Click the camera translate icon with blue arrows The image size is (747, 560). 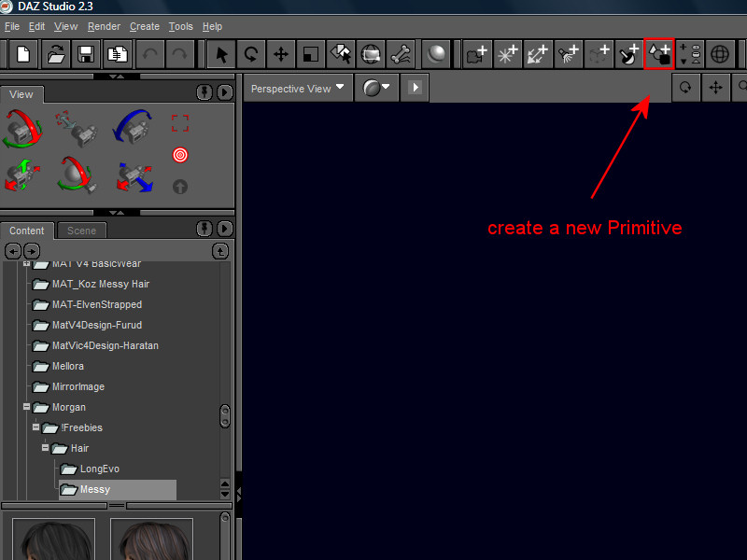(134, 177)
